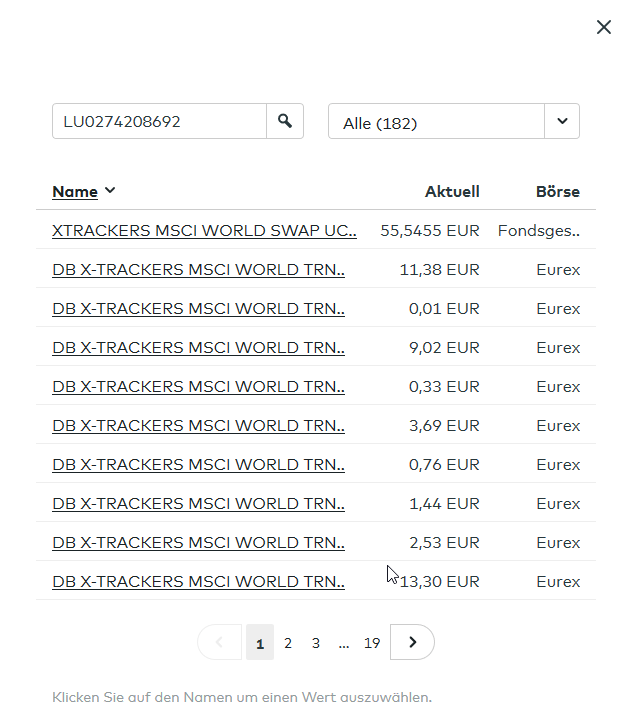This screenshot has height=726, width=632.
Task: Close the search dialog with the X
Action: coord(604,28)
